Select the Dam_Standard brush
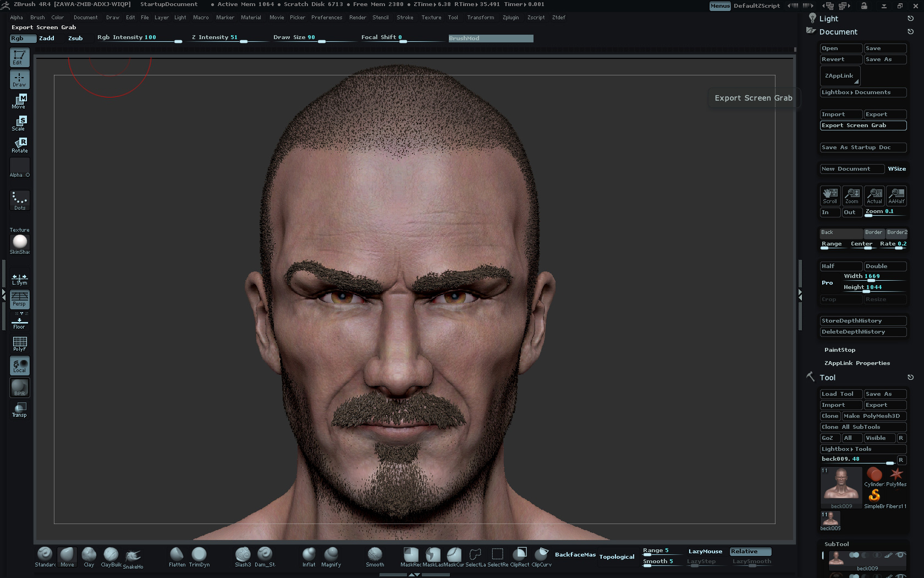Image resolution: width=924 pixels, height=578 pixels. (265, 557)
